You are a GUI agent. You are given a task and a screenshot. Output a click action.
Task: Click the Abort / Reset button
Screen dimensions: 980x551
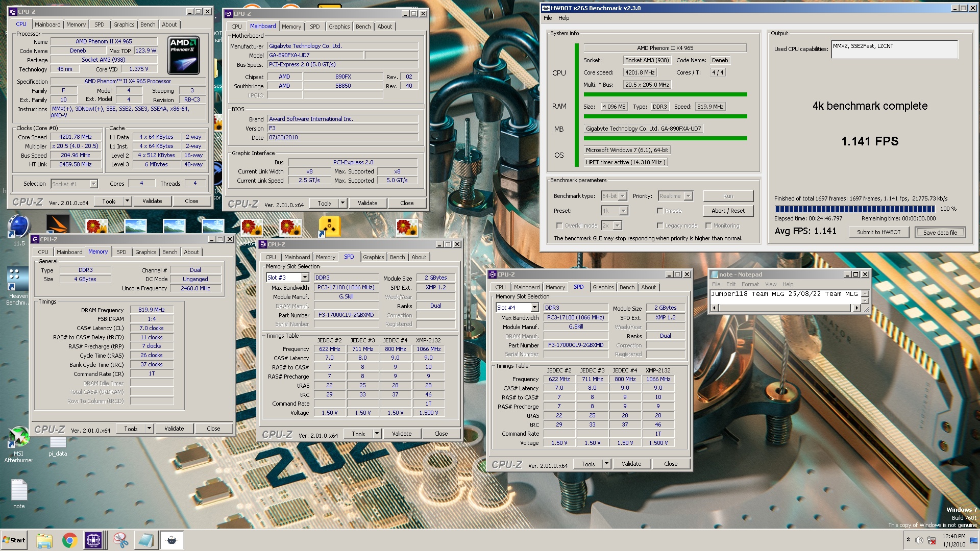[728, 211]
